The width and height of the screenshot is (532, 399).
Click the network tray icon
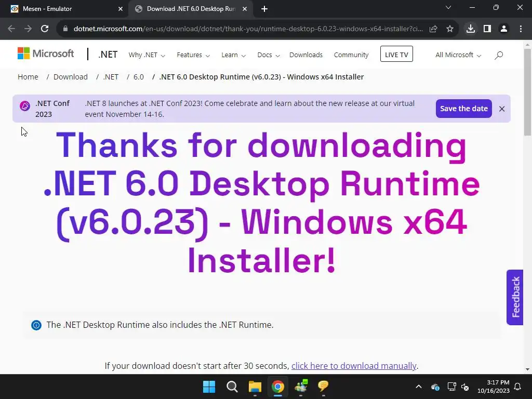pos(451,387)
